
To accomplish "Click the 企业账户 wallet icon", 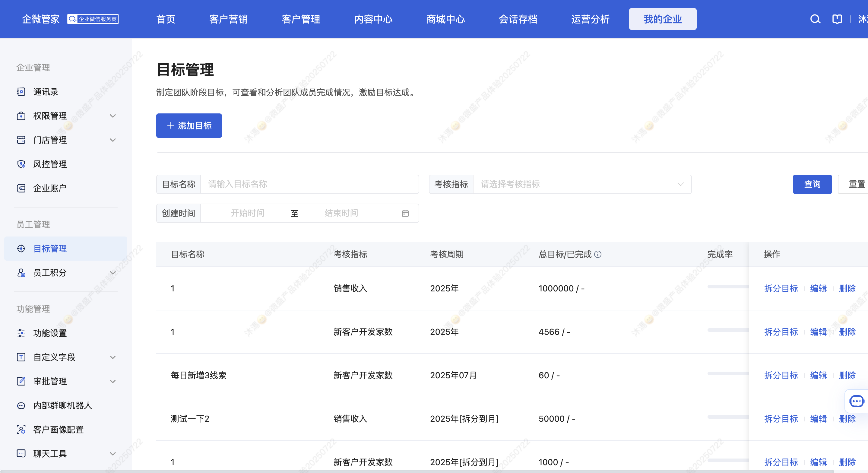I will click(21, 188).
